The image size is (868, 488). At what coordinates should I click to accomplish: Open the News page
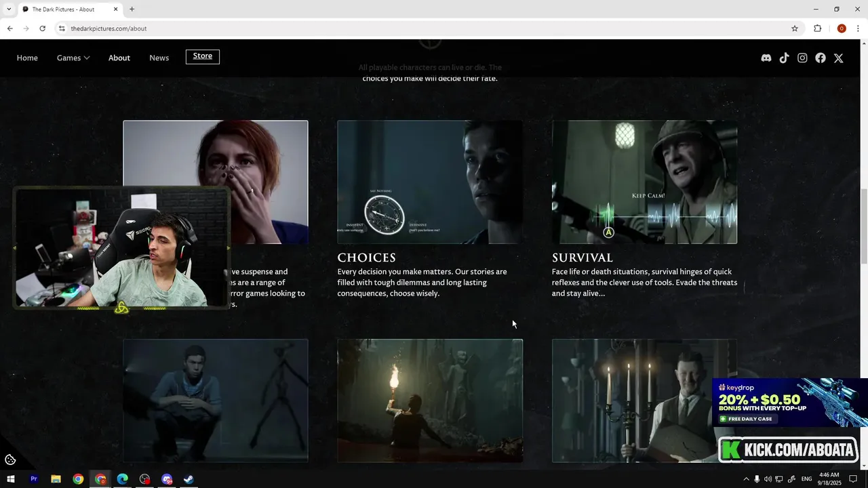tap(159, 58)
